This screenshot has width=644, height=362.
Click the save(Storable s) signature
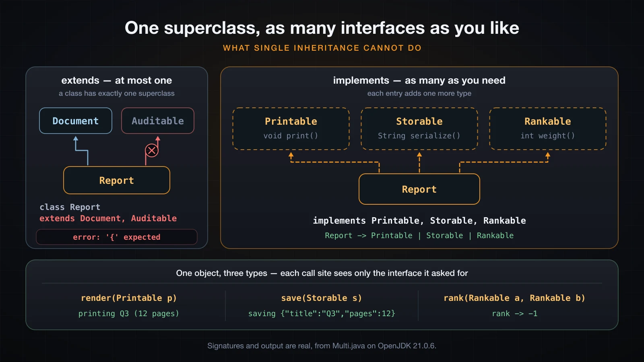322,298
